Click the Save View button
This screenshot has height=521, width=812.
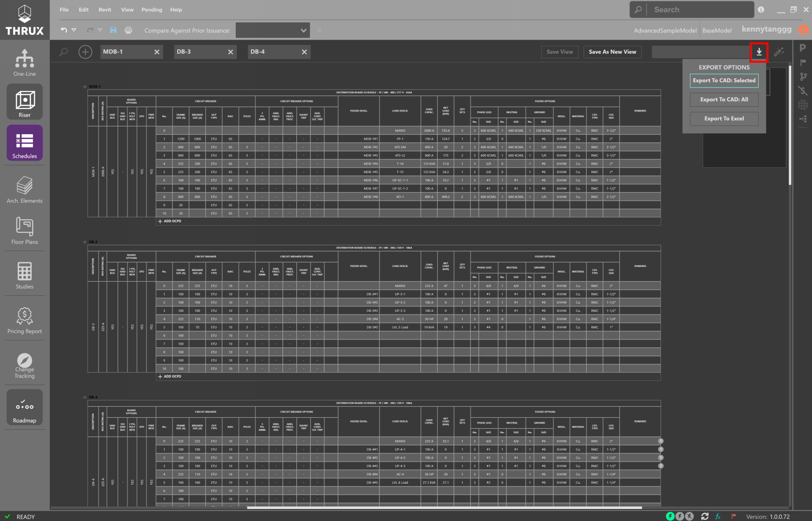[560, 52]
